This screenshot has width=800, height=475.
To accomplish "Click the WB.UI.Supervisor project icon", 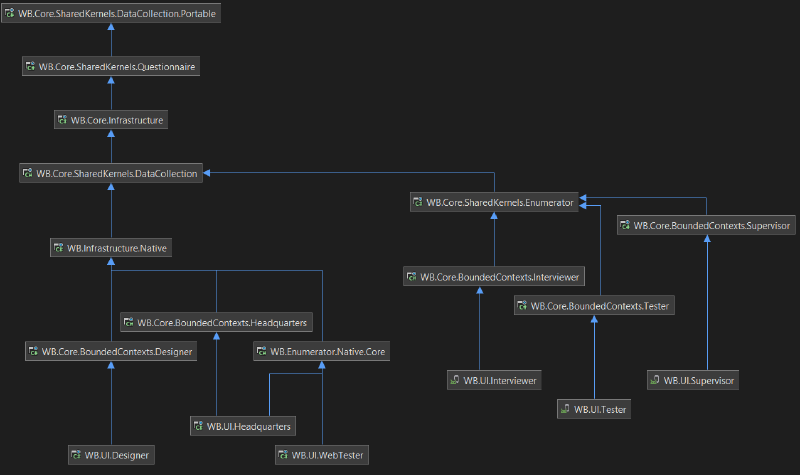I will [x=655, y=380].
